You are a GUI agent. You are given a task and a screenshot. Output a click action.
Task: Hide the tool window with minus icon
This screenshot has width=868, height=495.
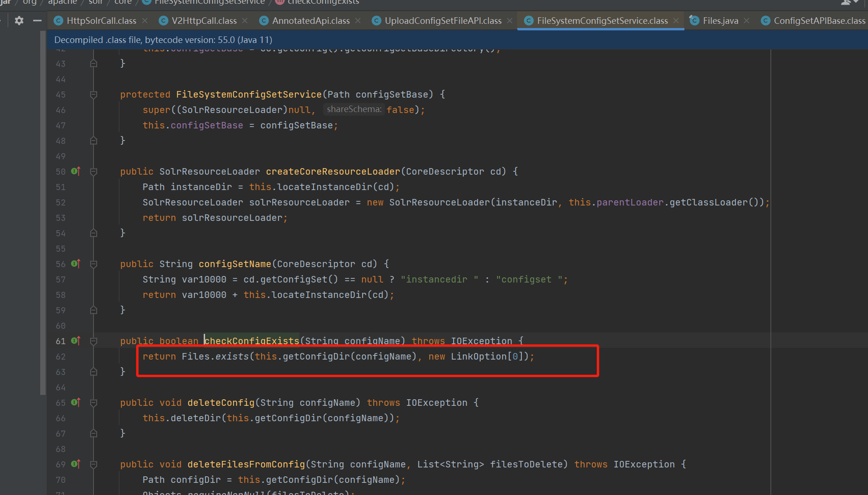37,21
